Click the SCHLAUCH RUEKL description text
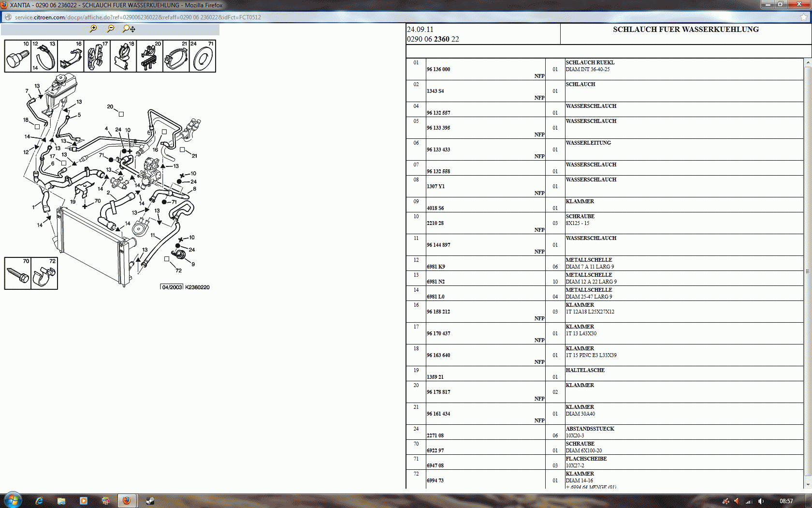This screenshot has width=812, height=508. point(590,62)
